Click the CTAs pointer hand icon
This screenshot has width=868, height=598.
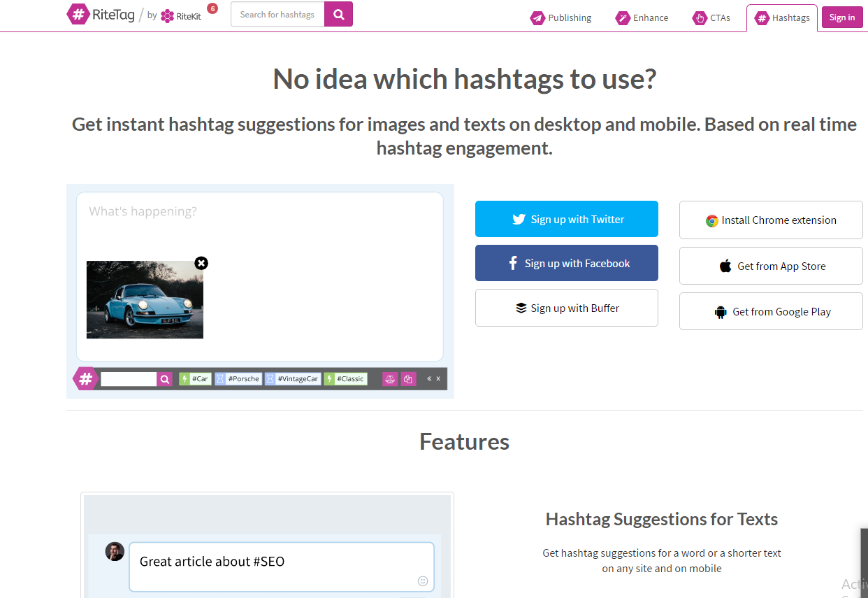point(700,18)
